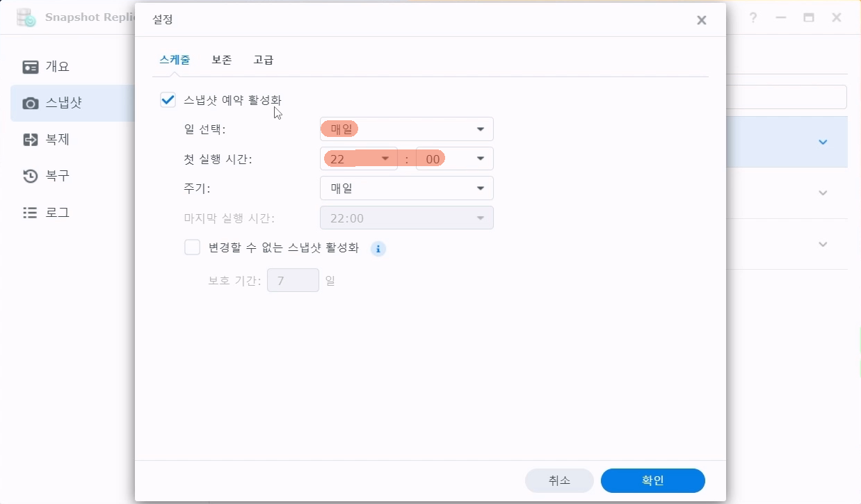861x504 pixels.
Task: Expand the first highlighted row chevron
Action: coord(823,142)
